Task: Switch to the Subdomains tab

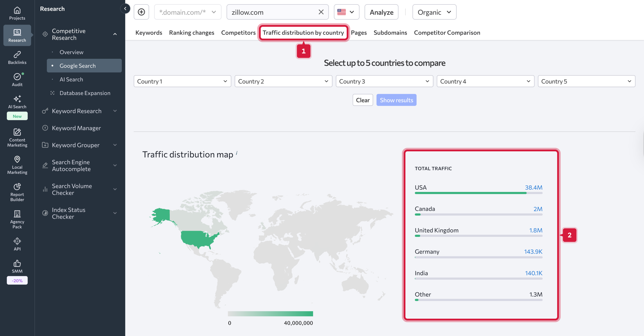Action: (390, 32)
